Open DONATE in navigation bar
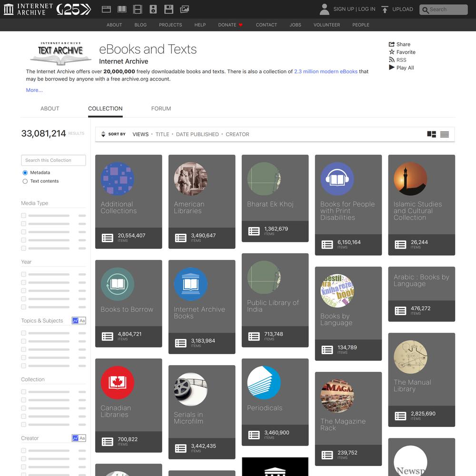This screenshot has width=476, height=476. coord(230,25)
